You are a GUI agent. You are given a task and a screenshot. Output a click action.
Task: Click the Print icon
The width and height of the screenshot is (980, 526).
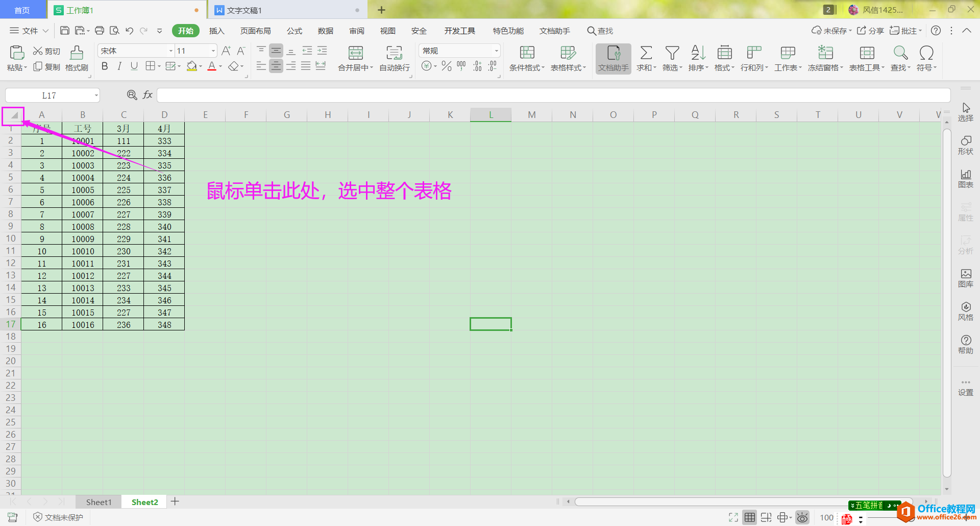click(x=100, y=31)
